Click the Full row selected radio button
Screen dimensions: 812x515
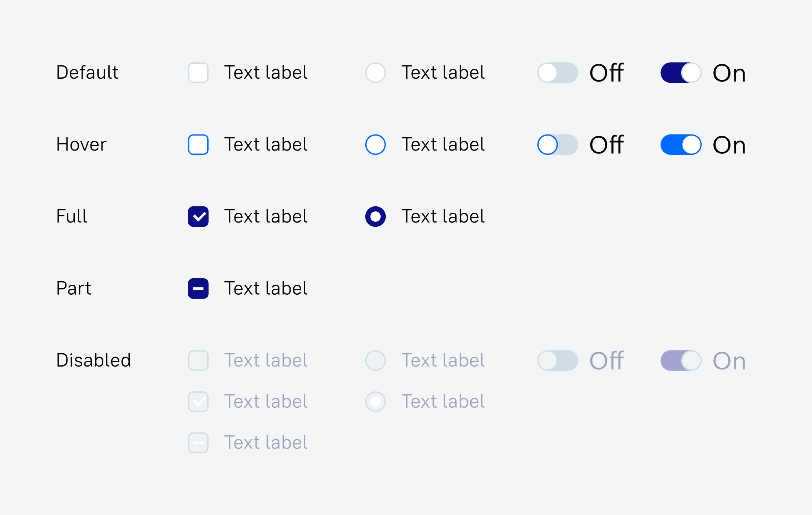pos(375,216)
